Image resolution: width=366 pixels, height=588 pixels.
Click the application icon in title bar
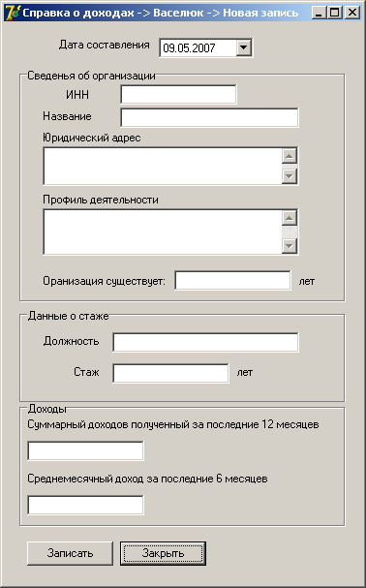pyautogui.click(x=13, y=13)
